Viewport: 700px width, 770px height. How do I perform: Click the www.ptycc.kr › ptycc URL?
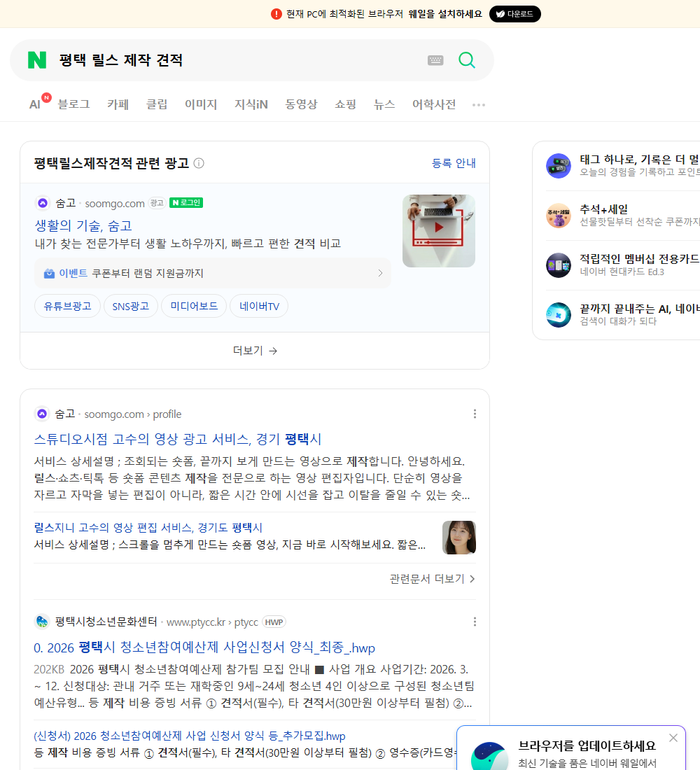212,622
